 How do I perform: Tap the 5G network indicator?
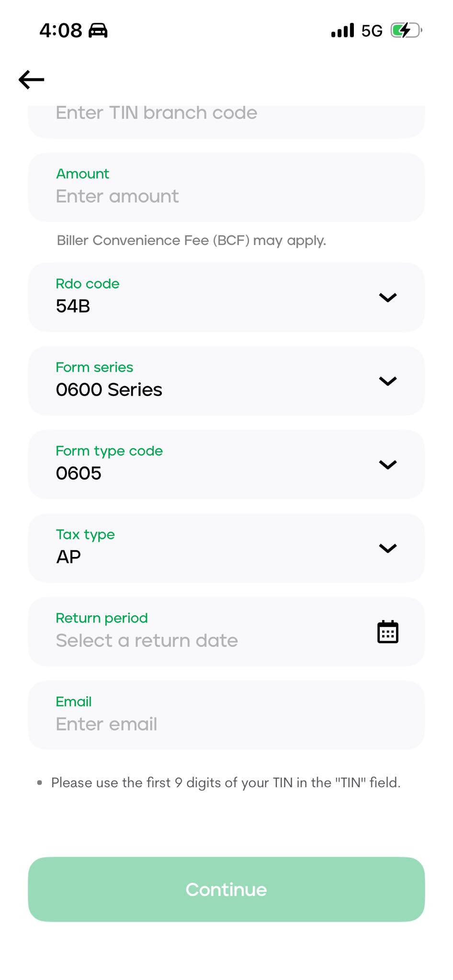[x=372, y=31]
